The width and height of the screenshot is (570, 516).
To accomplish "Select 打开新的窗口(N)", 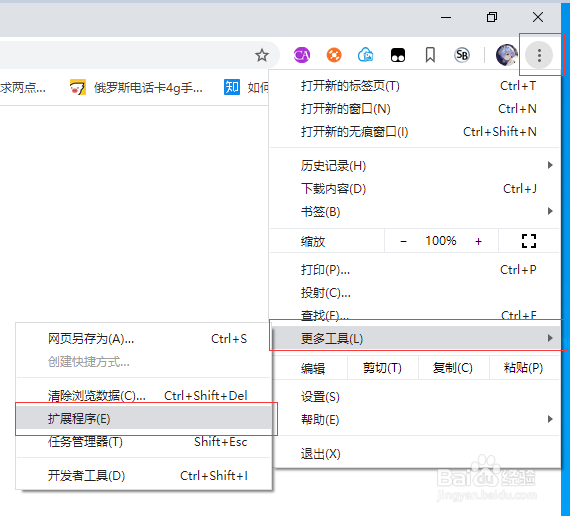I will point(414,109).
